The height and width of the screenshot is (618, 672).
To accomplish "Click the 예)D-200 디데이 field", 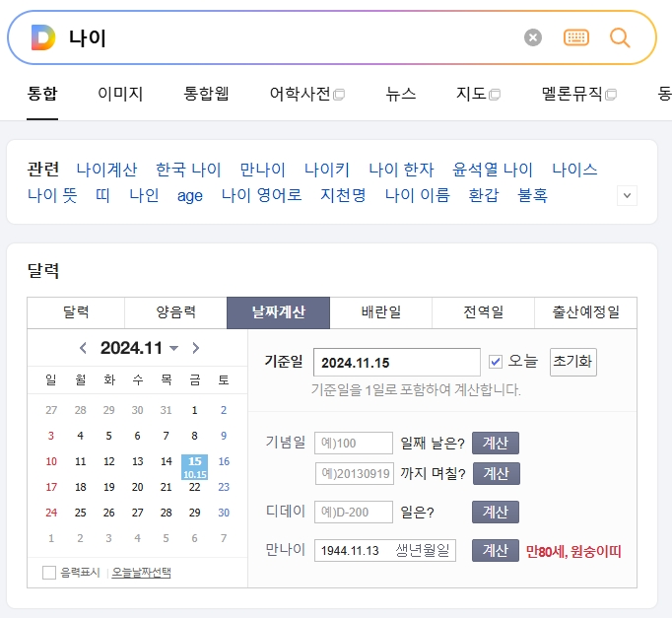I will tap(354, 512).
